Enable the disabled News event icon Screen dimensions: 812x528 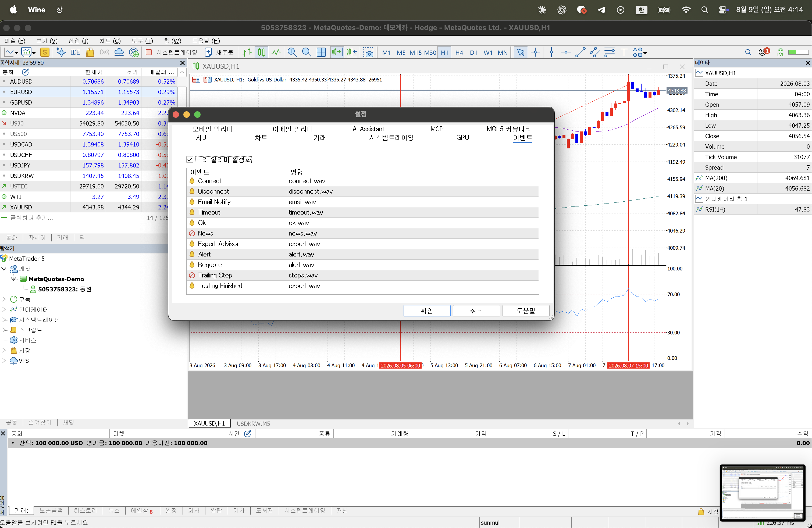[x=192, y=233]
